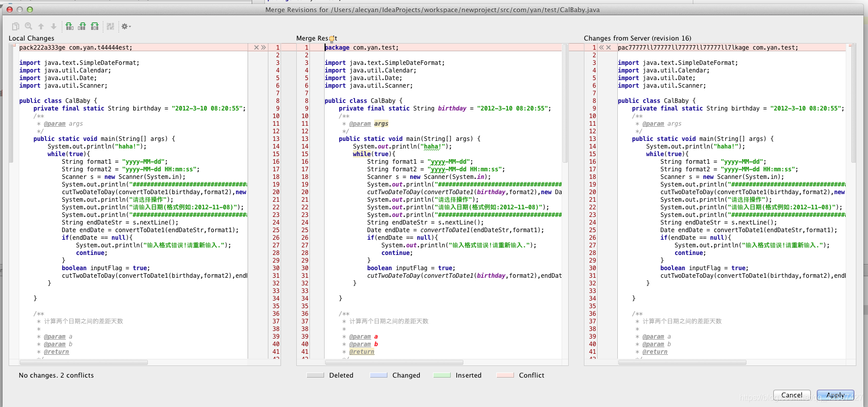Click 'String endDateStr = s.nextLine();' in Merge Result
Image resolution: width=868 pixels, height=407 pixels.
425,223
